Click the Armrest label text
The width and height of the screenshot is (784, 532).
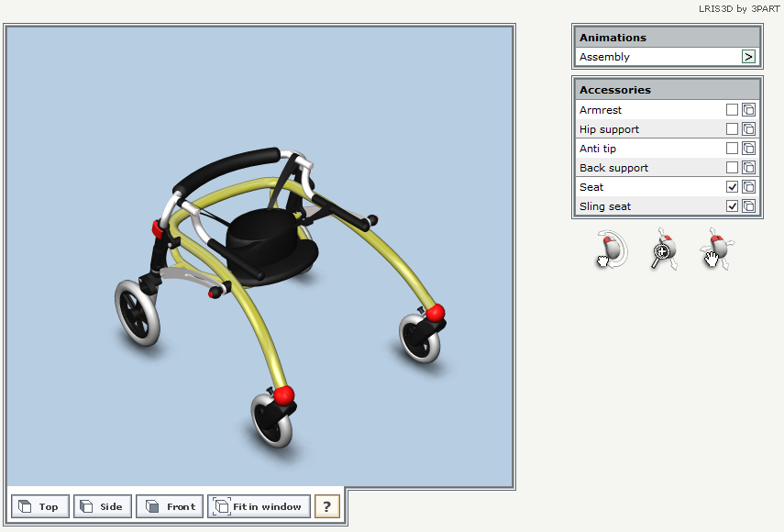pos(601,110)
